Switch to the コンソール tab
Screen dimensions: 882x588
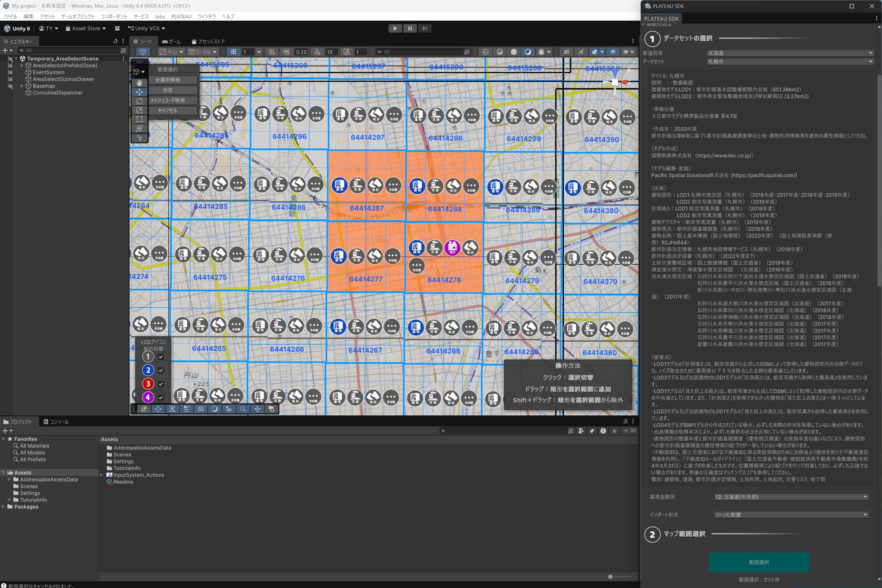click(x=56, y=422)
